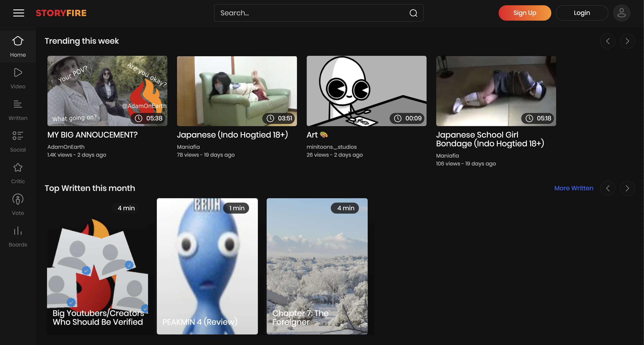Click the Top Written this month heading

pos(90,188)
